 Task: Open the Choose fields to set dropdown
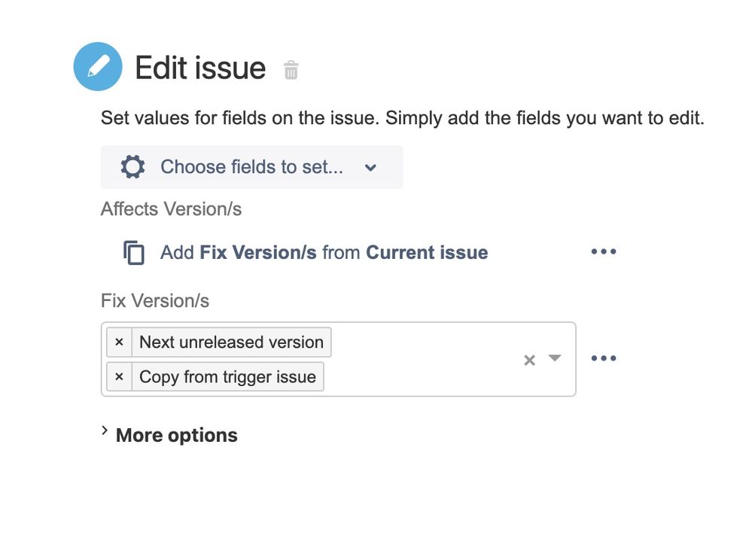tap(251, 167)
